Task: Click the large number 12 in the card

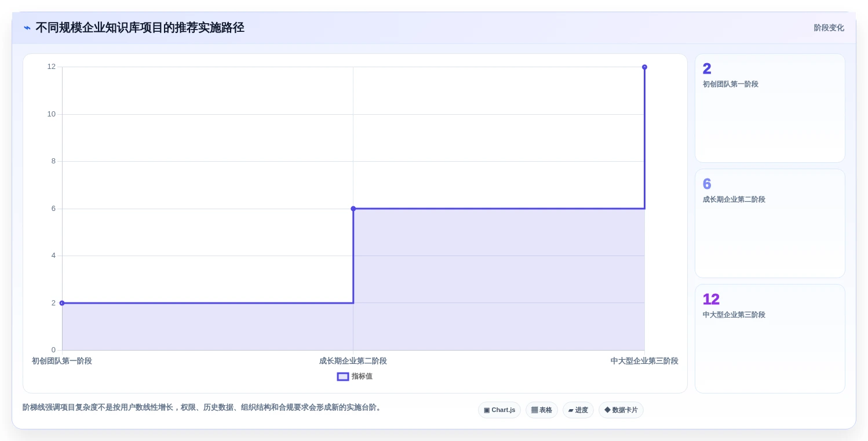Action: 711,300
